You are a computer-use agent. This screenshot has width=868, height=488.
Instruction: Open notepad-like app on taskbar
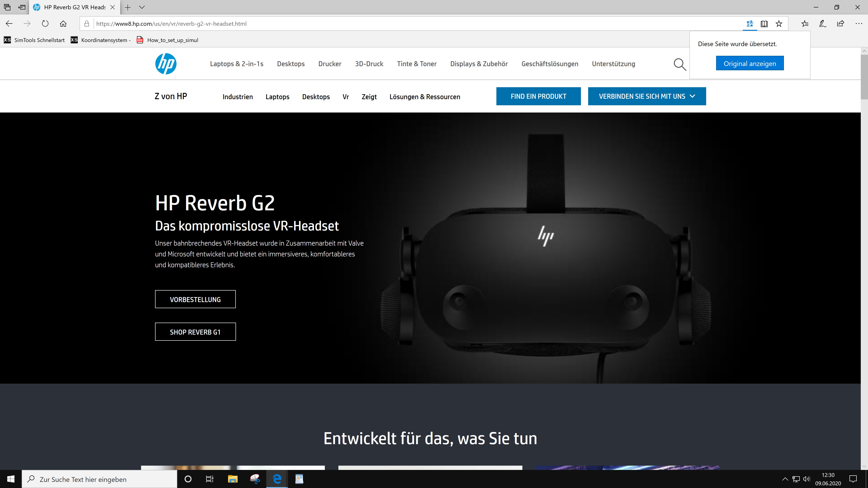coord(299,479)
